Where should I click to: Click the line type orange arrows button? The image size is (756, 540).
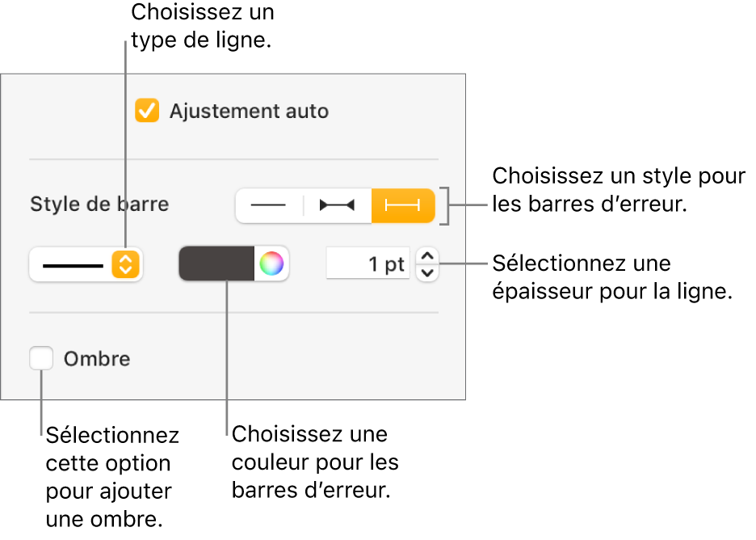pos(125,264)
